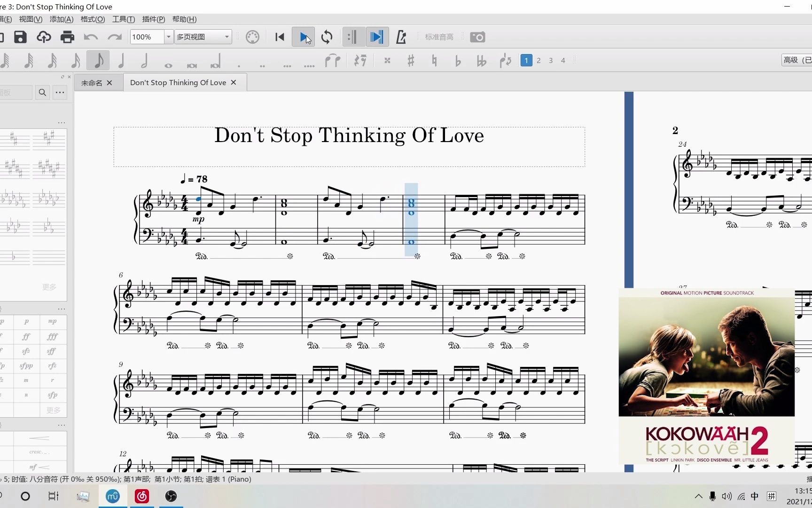Open key signatures palette ellipsis menu
Screen dimensions: 812x508
click(62, 123)
